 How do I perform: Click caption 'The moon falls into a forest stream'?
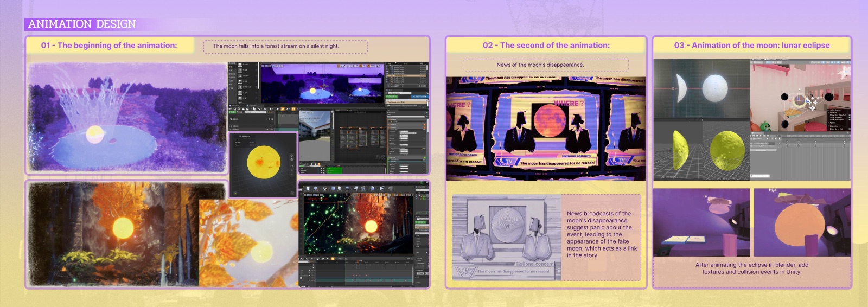(x=276, y=46)
